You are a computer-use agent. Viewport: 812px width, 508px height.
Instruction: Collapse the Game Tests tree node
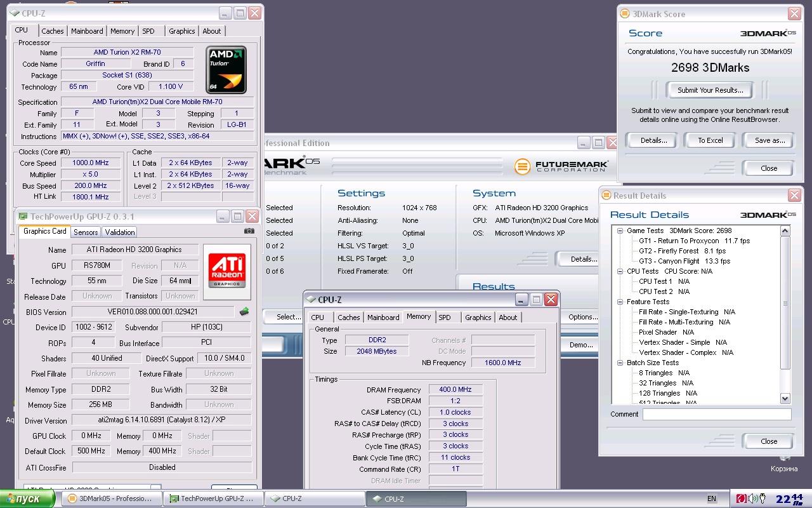click(x=620, y=231)
